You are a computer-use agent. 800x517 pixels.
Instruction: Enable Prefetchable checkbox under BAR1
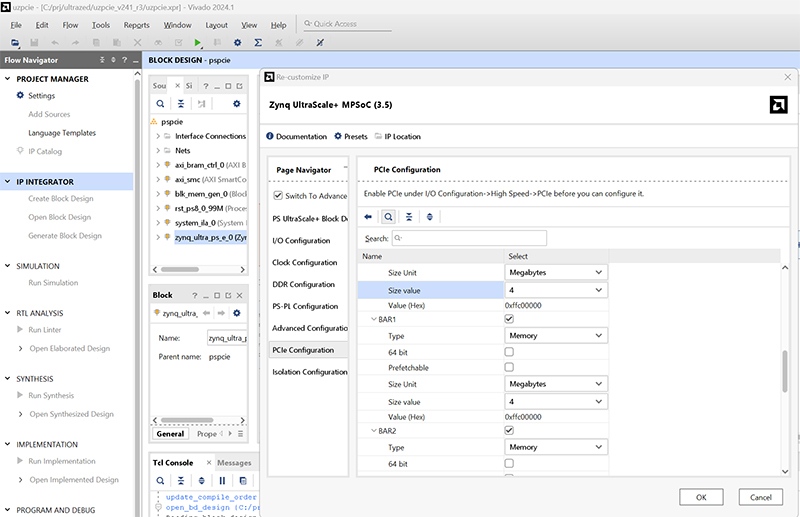point(509,368)
